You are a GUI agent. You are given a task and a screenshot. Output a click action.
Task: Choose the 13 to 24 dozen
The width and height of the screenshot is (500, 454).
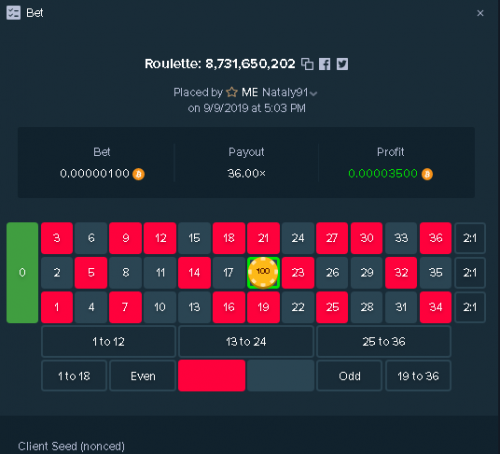pos(246,342)
